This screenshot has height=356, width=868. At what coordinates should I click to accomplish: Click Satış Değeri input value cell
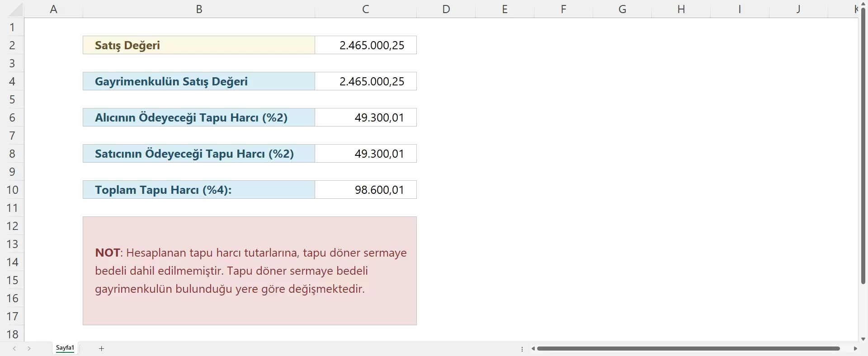(365, 45)
